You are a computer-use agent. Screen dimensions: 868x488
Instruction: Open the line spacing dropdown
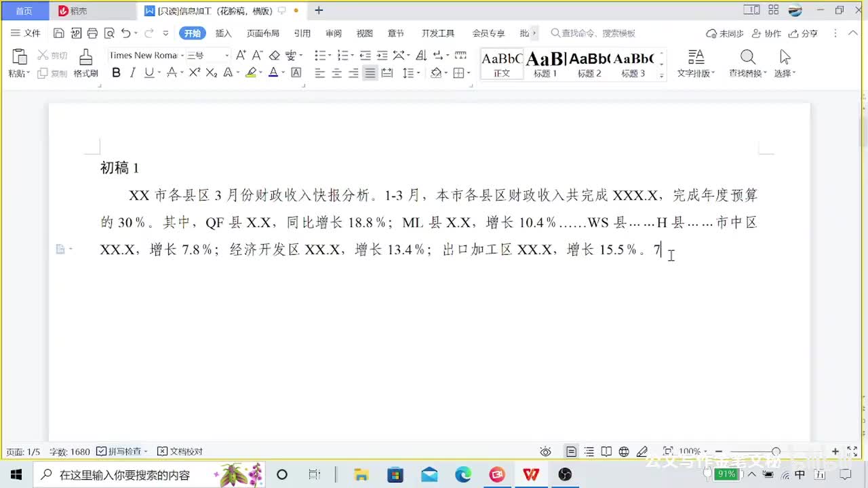click(x=418, y=73)
